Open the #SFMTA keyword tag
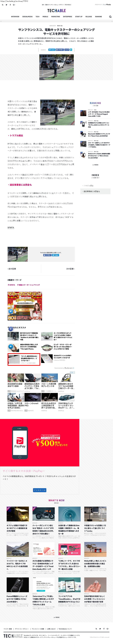 11,285
